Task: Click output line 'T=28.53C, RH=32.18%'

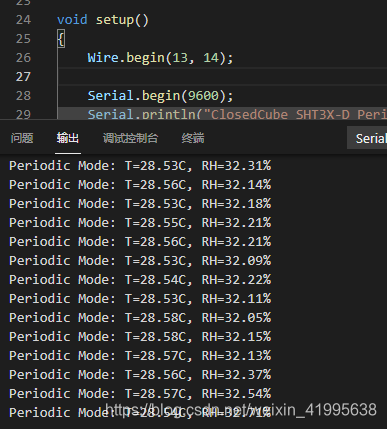Action: 140,204
